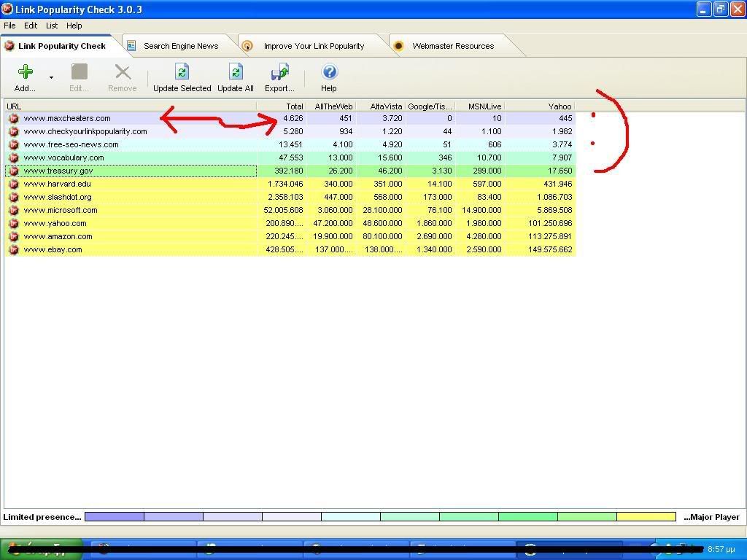This screenshot has width=747, height=560.
Task: Open the List menu
Action: pos(52,26)
